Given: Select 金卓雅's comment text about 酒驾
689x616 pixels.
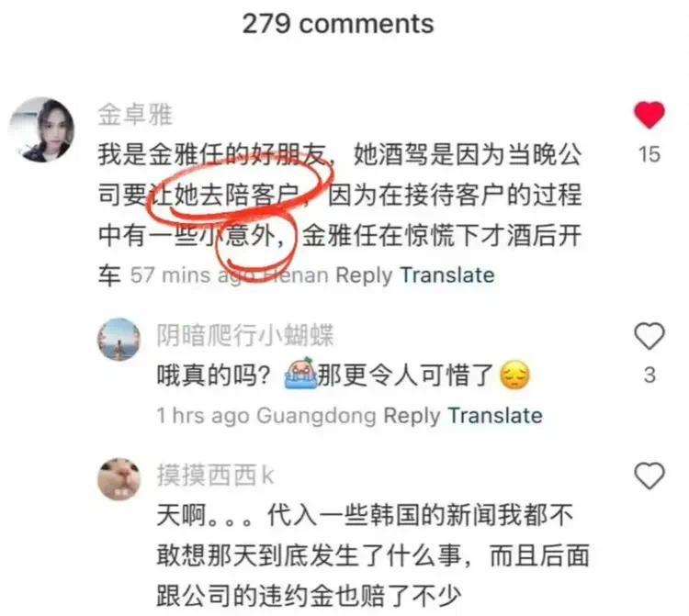Looking at the screenshot, I should [340, 215].
